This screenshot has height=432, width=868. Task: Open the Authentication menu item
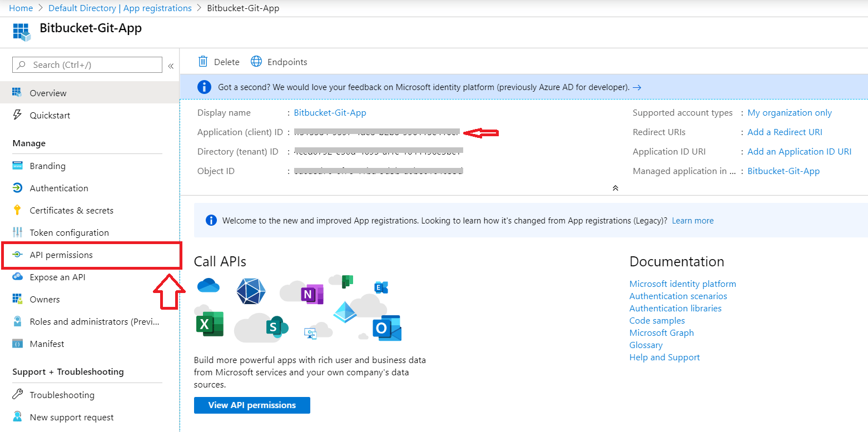90,188
